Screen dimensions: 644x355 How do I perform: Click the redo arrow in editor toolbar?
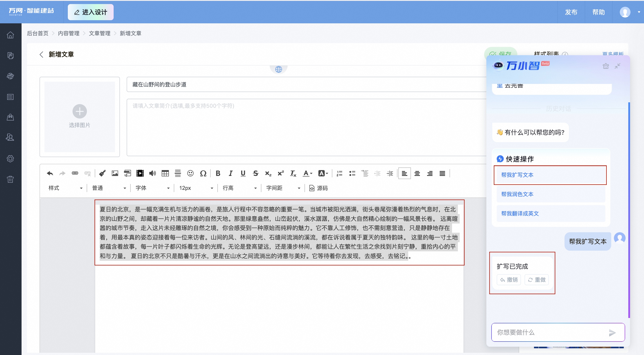point(62,173)
